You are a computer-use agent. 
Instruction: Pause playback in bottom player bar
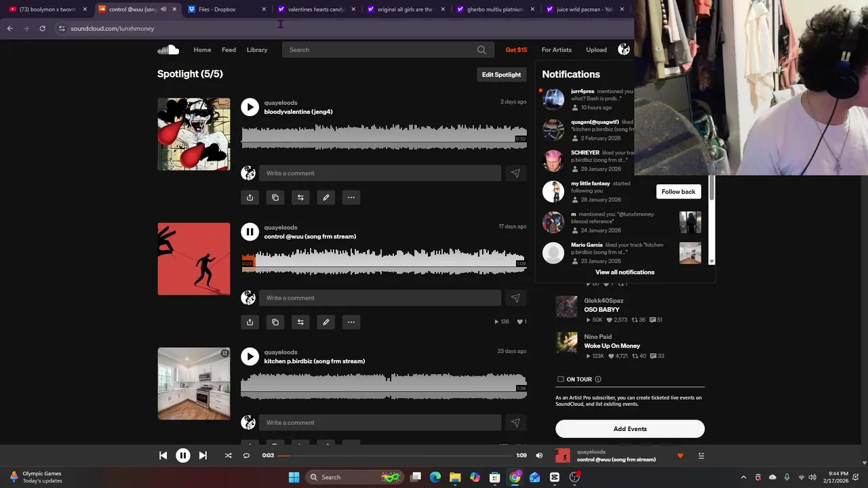183,455
